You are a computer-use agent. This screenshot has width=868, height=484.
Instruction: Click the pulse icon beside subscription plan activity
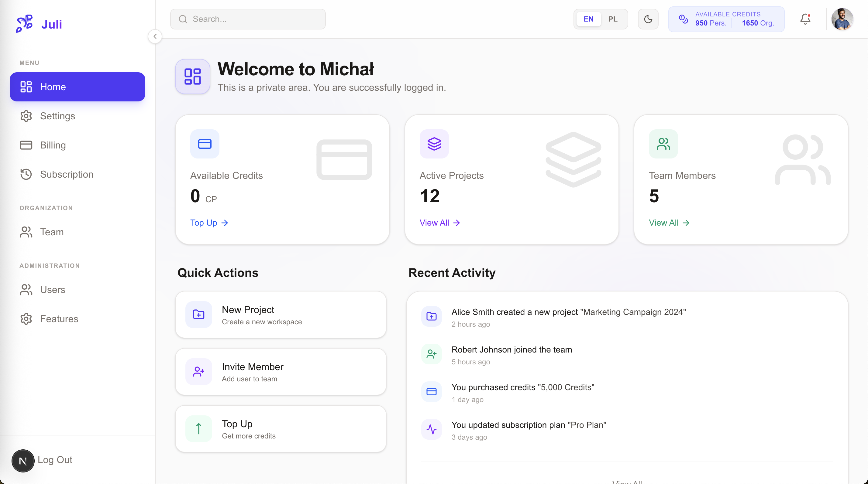(431, 429)
